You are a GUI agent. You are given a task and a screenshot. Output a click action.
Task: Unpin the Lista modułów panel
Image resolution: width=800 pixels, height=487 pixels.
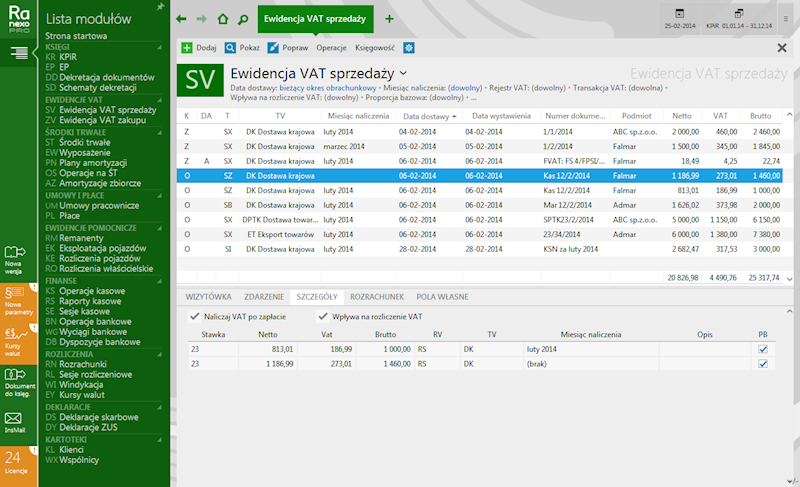(162, 6)
